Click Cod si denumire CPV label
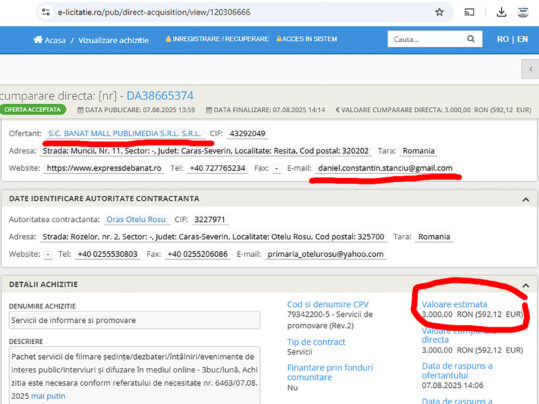The image size is (539, 404). (328, 304)
